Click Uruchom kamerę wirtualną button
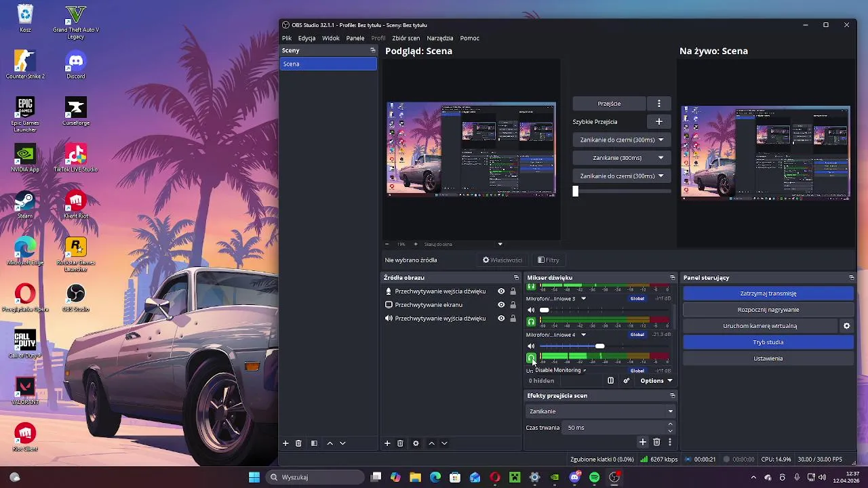 (759, 326)
